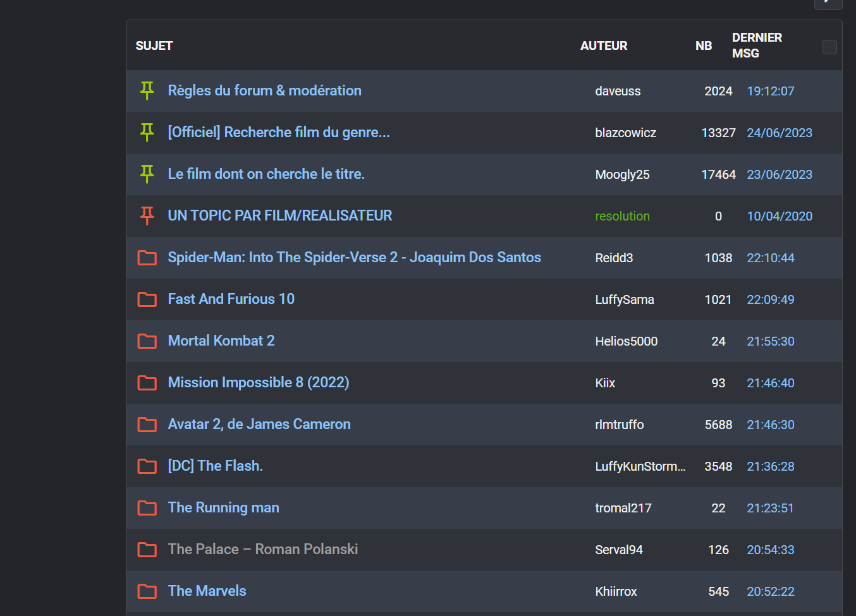Click the folder icon next to The Marvels
856x616 pixels.
pyautogui.click(x=147, y=591)
